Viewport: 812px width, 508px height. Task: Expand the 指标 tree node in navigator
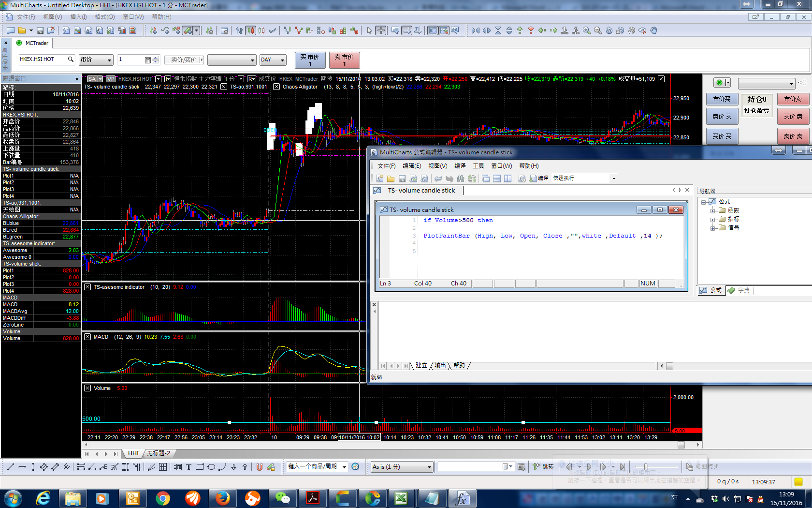712,219
